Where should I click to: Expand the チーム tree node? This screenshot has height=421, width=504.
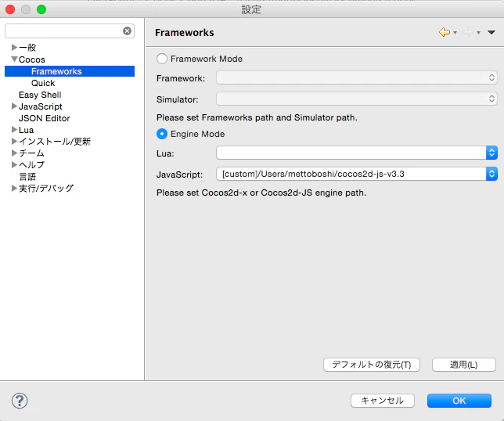pos(14,153)
